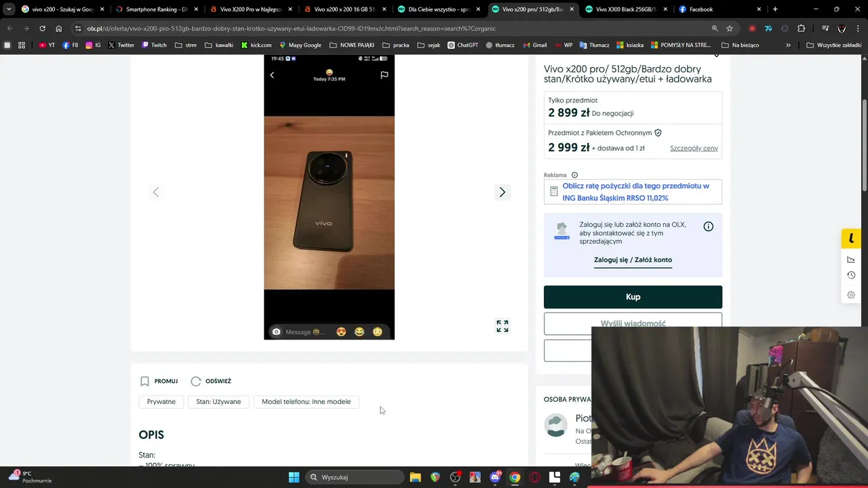This screenshot has height=488, width=868.
Task: Open the Twitch bookmark
Action: coord(154,45)
